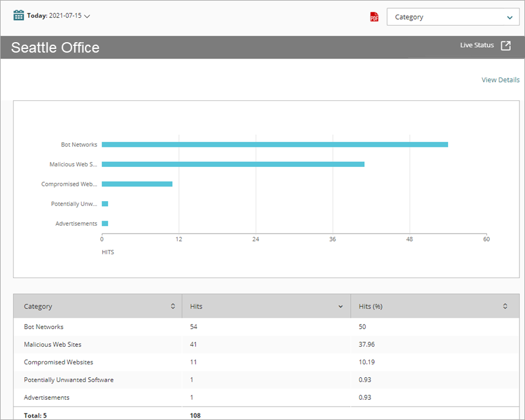Open the calendar date picker icon
Screen dimensions: 525x420
pos(19,16)
